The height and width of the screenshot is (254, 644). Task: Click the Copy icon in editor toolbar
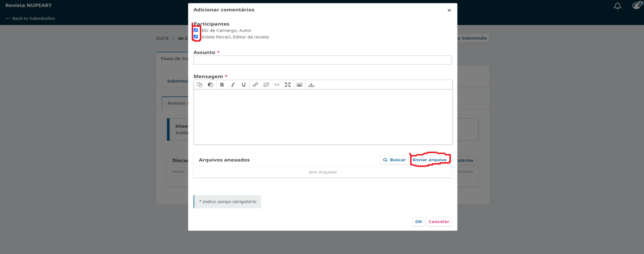(200, 85)
